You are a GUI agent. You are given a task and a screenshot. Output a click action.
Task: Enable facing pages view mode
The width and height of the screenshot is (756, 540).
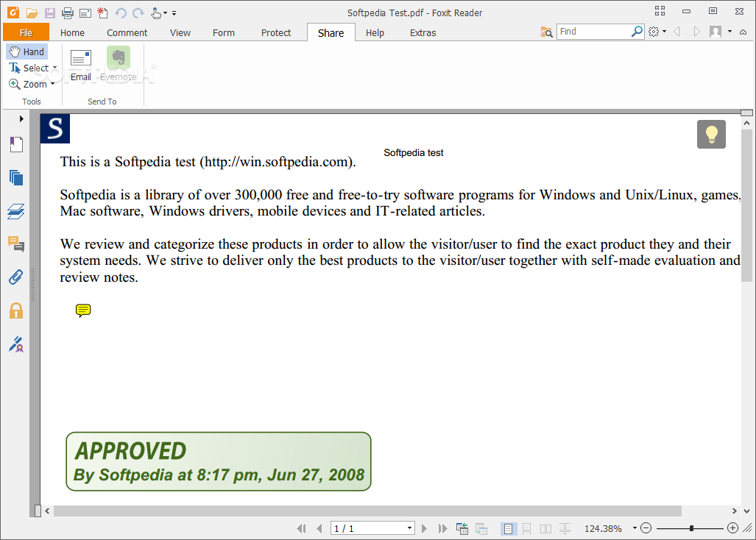(545, 528)
